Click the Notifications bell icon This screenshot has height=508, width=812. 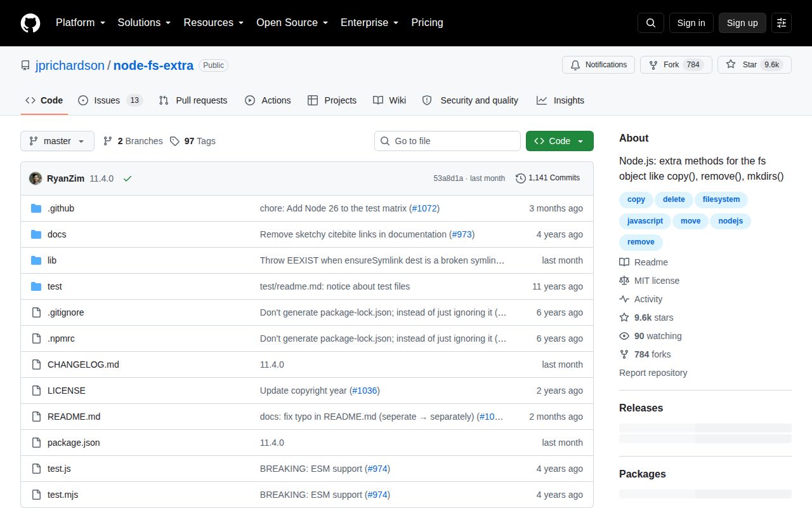(575, 65)
